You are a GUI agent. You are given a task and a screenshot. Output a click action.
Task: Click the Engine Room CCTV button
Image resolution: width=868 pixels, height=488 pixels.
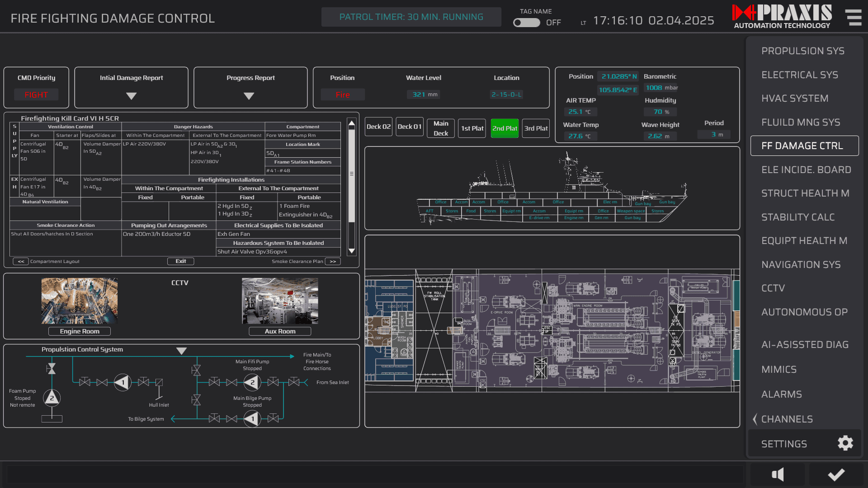80,331
